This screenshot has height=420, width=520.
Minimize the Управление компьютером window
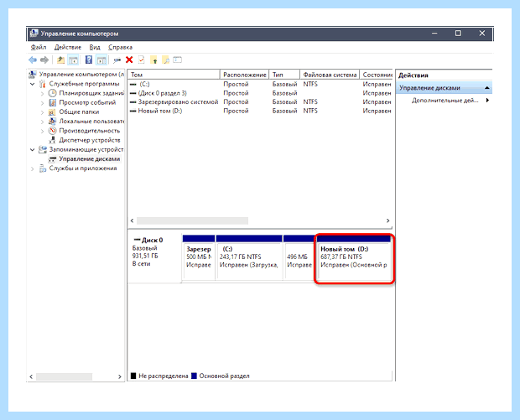pyautogui.click(x=434, y=34)
